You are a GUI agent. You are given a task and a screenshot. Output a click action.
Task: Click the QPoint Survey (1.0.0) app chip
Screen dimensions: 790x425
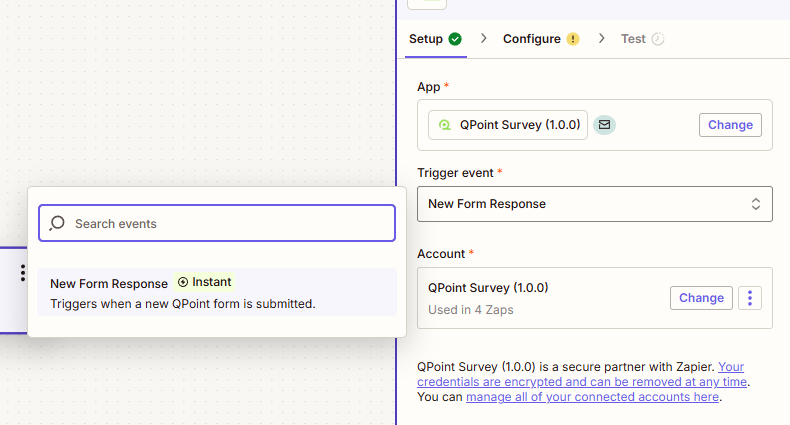point(508,125)
